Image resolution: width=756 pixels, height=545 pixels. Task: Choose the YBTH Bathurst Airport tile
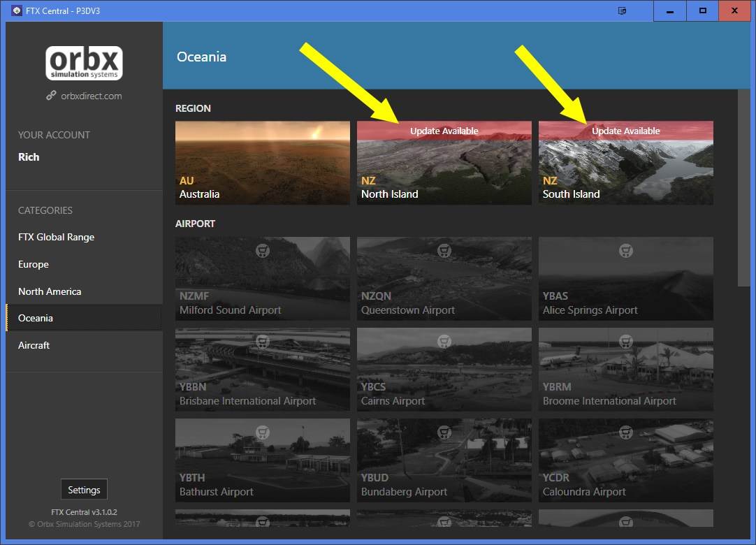coord(263,460)
